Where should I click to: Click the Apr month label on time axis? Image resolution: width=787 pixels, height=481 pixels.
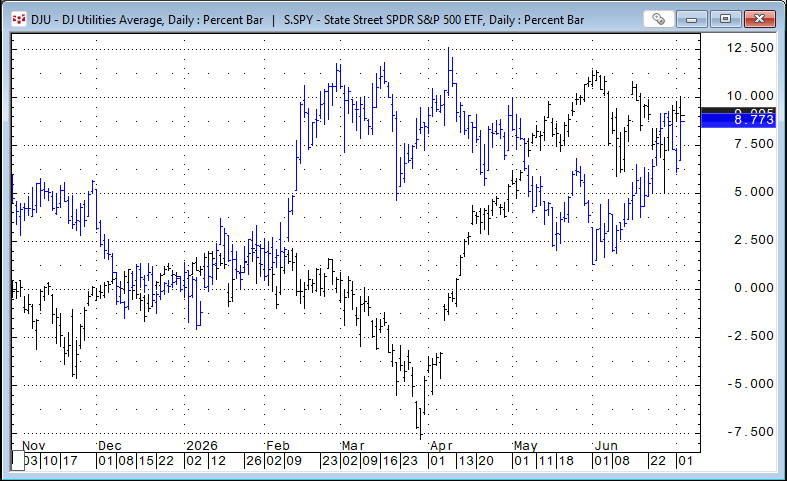[x=441, y=446]
